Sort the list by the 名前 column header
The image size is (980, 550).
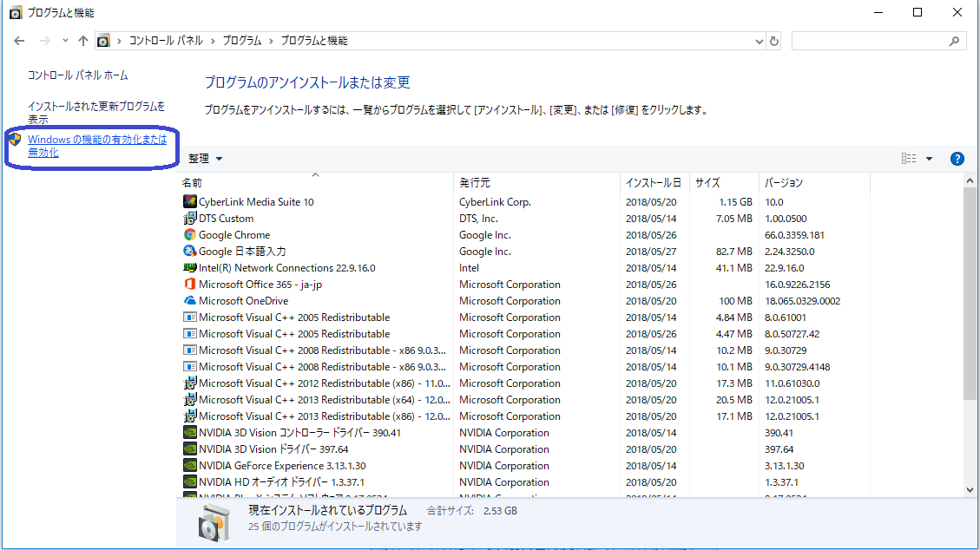point(191,182)
